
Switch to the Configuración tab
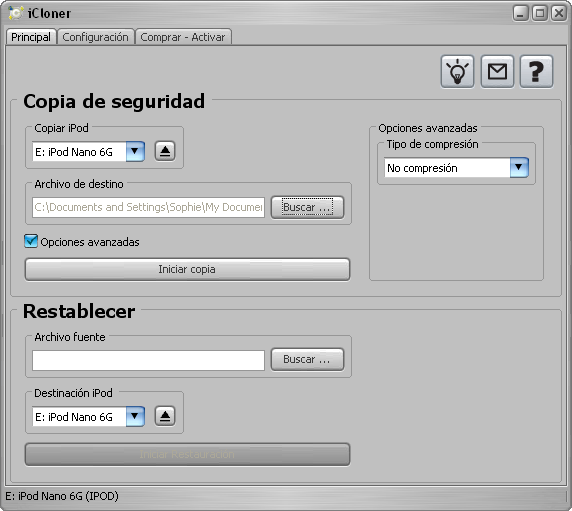coord(96,37)
